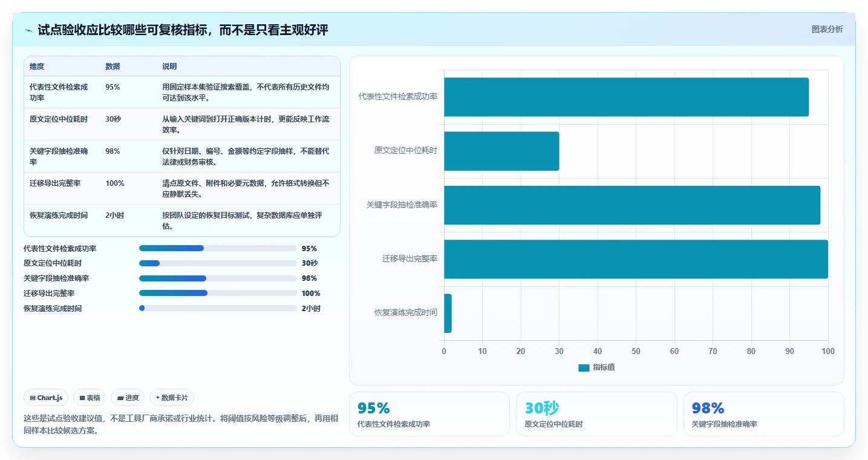Click the teal legend swatch for 指标值
The width and height of the screenshot is (868, 460).
tap(584, 367)
